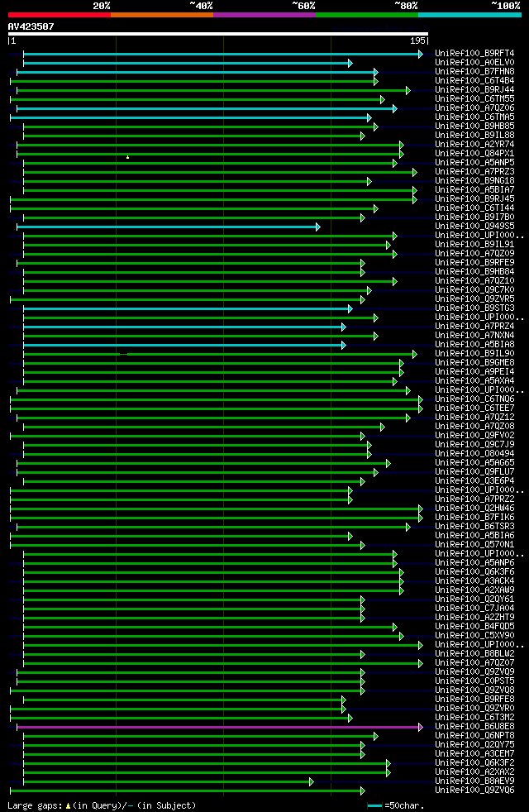Click the purple alignment bar for UniRef100_B6U8E8
Image resolution: width=529 pixels, height=812 pixels.
[220, 727]
